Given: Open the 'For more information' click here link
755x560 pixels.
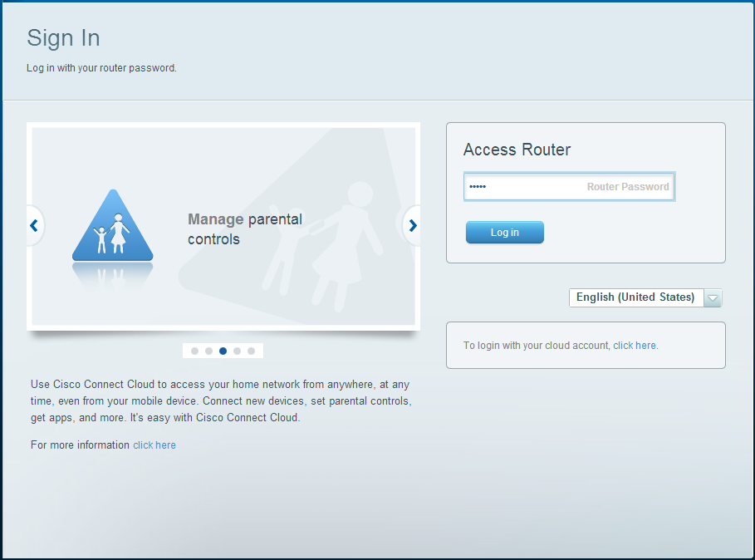Looking at the screenshot, I should click(154, 445).
